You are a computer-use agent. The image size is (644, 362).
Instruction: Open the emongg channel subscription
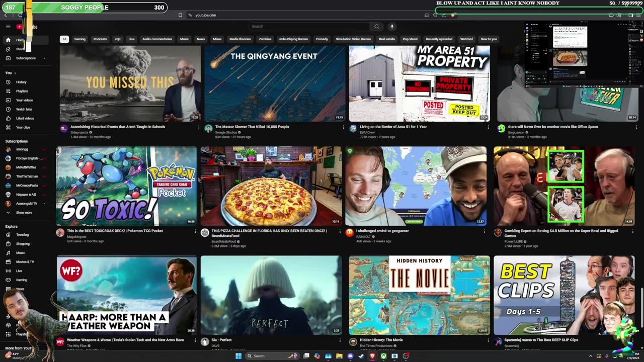point(22,149)
